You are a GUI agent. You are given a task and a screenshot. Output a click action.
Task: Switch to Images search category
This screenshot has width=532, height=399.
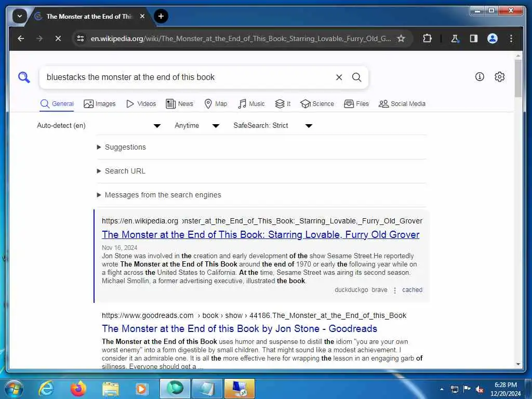click(x=99, y=104)
